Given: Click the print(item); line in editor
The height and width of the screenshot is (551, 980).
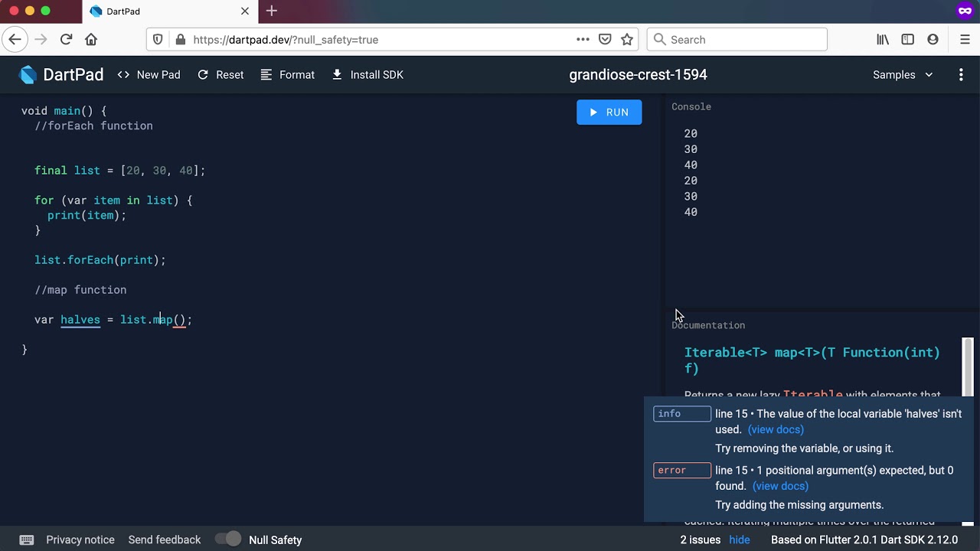Looking at the screenshot, I should [87, 216].
